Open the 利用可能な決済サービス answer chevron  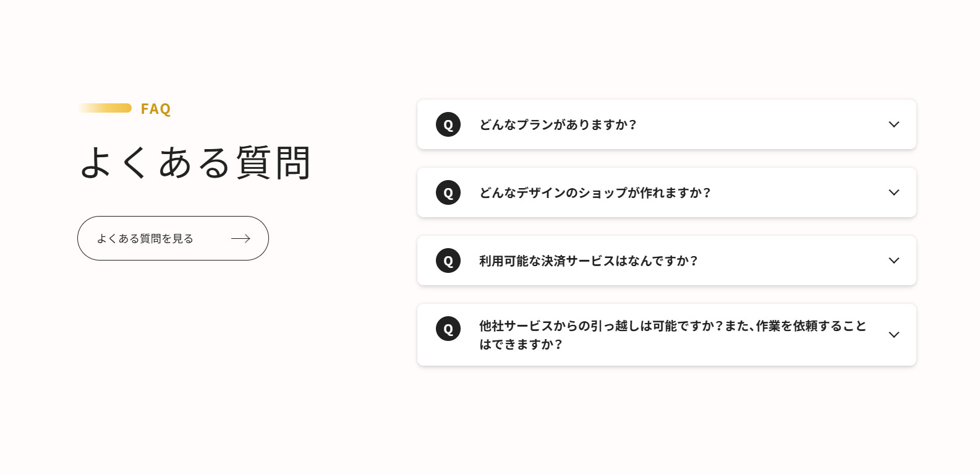894,261
